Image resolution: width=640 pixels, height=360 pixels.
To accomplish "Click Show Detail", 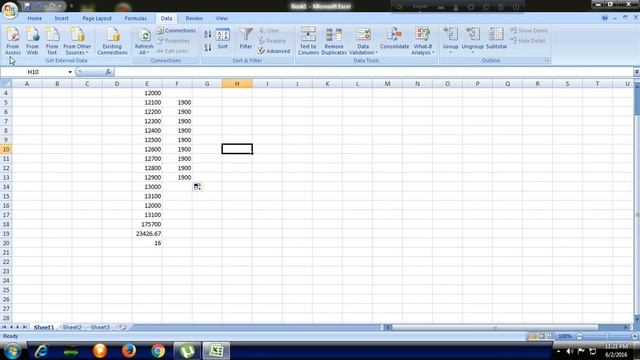I will pyautogui.click(x=529, y=31).
